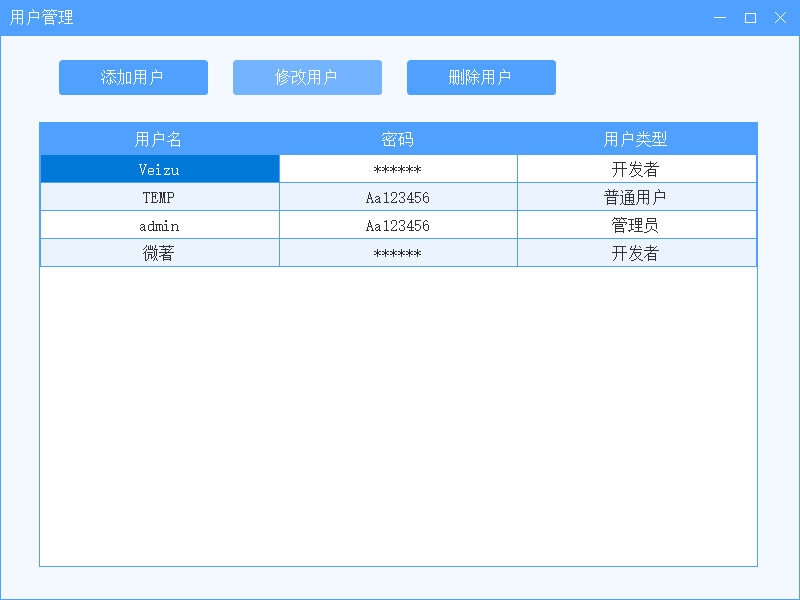
Task: Select the 微著 username cell
Action: pos(160,253)
